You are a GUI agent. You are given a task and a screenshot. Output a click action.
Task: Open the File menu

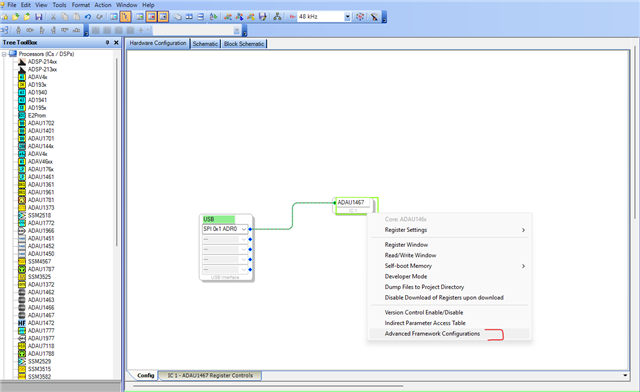12,5
